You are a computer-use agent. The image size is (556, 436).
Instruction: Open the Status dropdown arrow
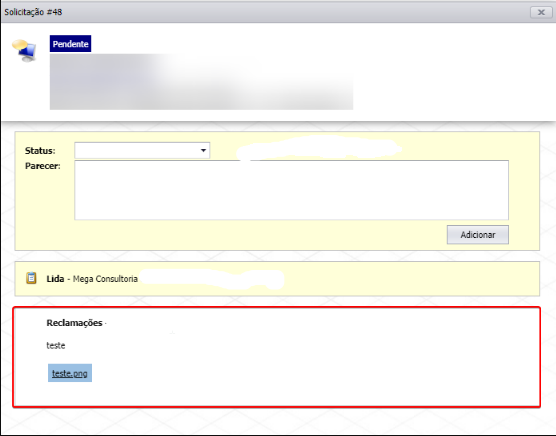point(203,150)
